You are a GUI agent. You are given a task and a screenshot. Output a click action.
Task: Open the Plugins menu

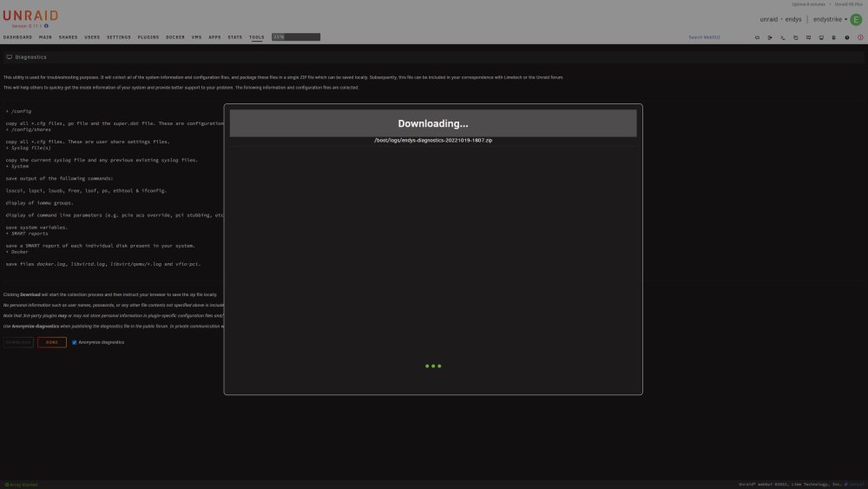coord(148,37)
